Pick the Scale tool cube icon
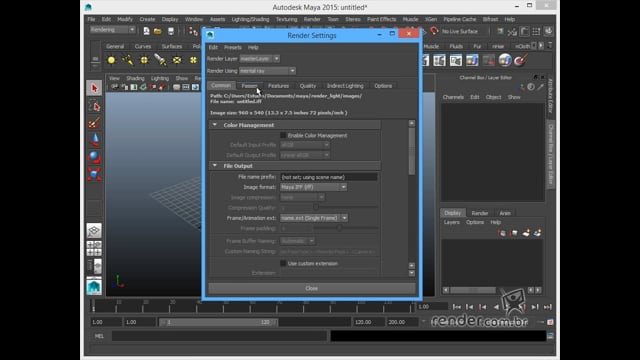Screen dimensions: 640x360 pyautogui.click(x=94, y=174)
